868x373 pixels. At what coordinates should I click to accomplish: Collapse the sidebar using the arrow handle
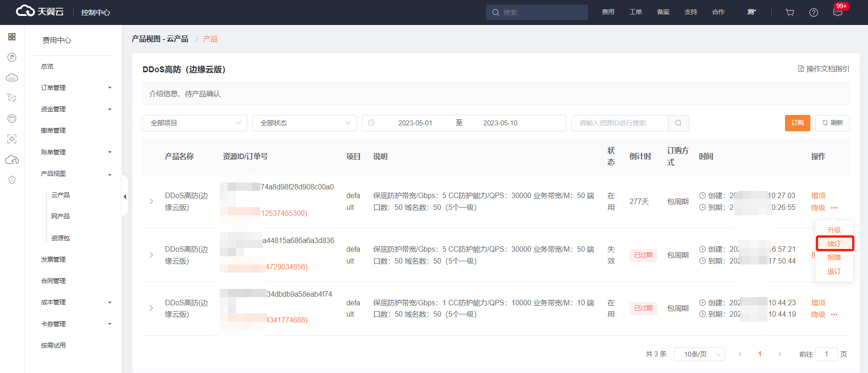click(x=125, y=197)
